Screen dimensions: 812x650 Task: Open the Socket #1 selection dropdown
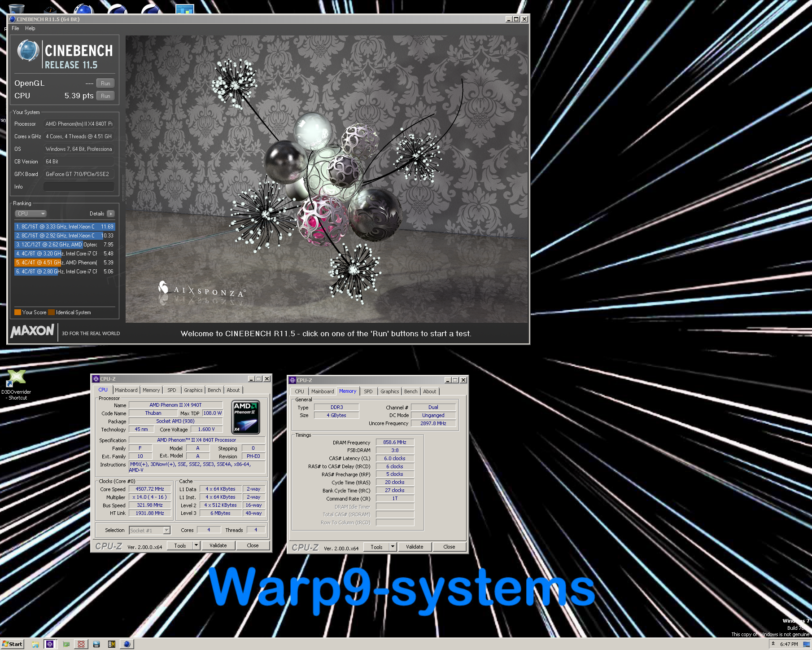coord(149,530)
